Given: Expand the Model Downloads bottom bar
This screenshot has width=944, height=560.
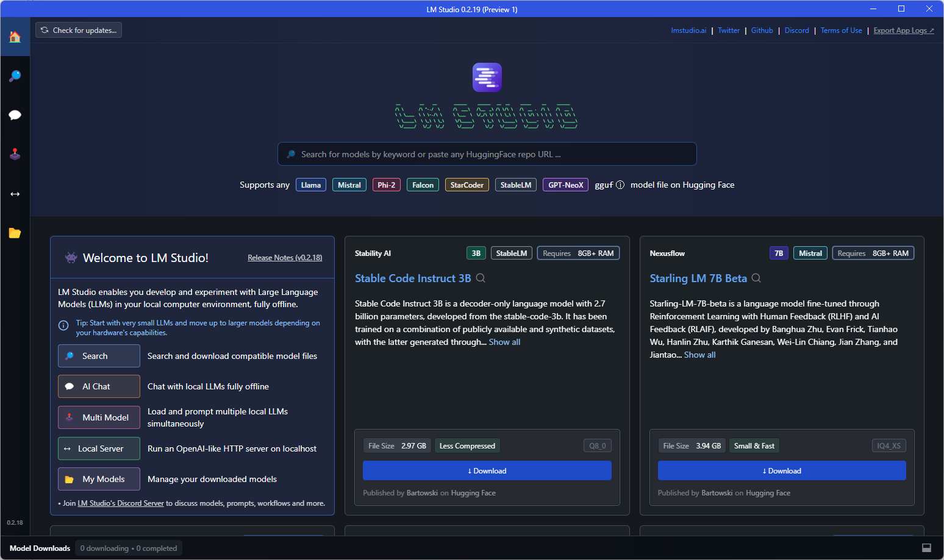Looking at the screenshot, I should pos(40,548).
